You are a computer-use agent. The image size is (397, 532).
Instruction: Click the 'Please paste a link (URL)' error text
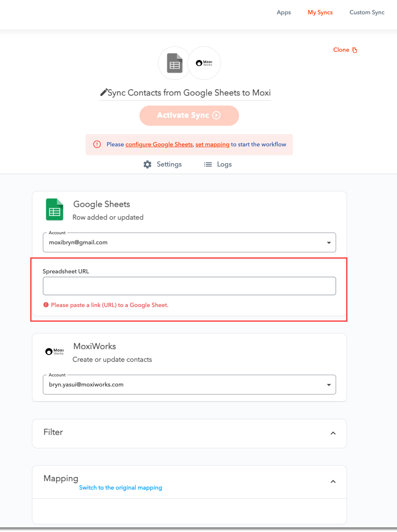point(110,305)
